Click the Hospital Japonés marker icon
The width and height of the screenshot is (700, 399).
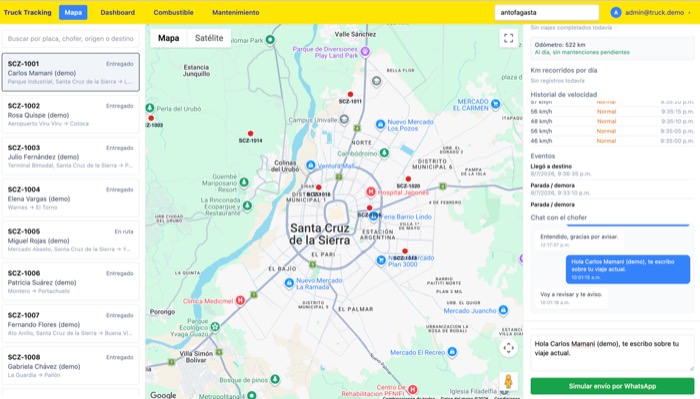click(371, 192)
